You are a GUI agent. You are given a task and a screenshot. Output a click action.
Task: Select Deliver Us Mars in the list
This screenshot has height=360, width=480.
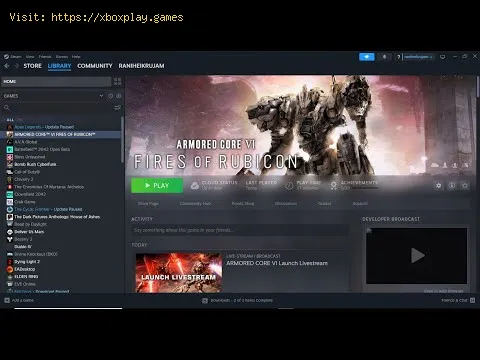point(29,232)
